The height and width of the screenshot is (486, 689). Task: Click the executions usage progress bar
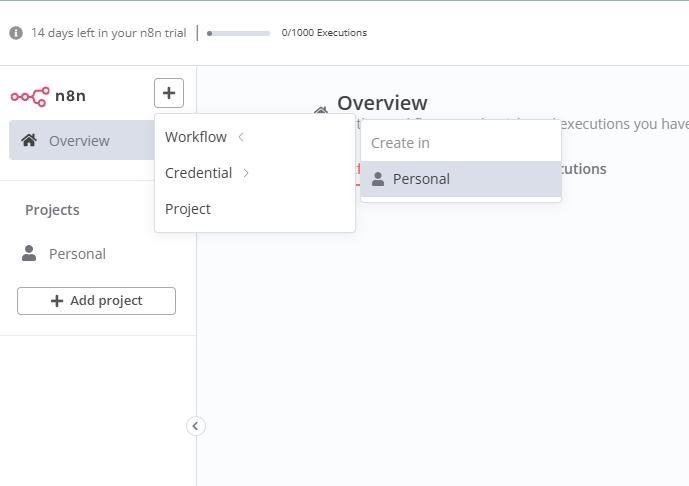pos(239,33)
